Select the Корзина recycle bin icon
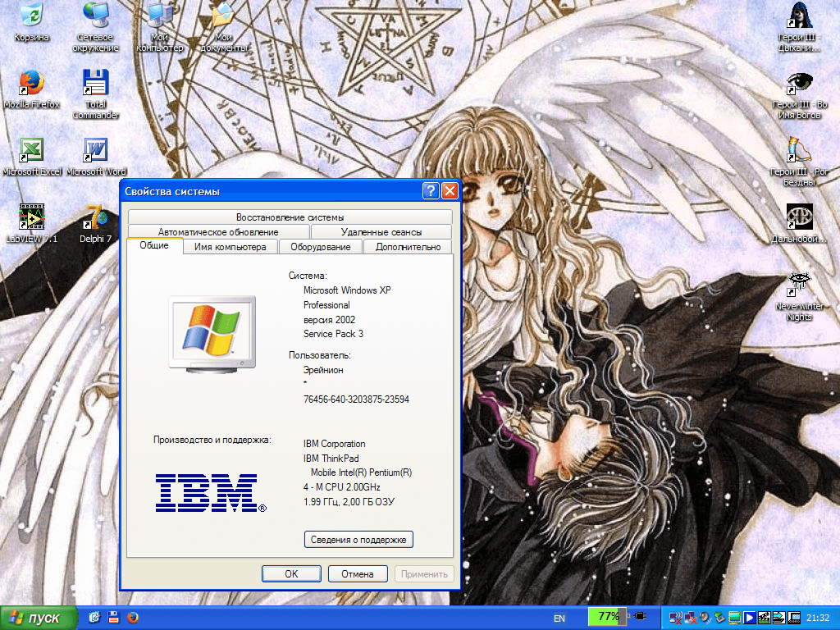The image size is (840, 630). pyautogui.click(x=31, y=16)
